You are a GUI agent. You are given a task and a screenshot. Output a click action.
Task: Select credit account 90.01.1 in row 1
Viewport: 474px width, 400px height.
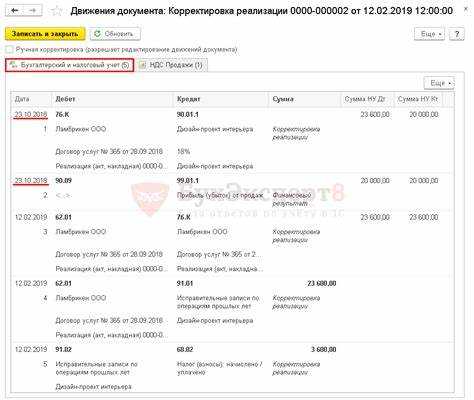[188, 114]
